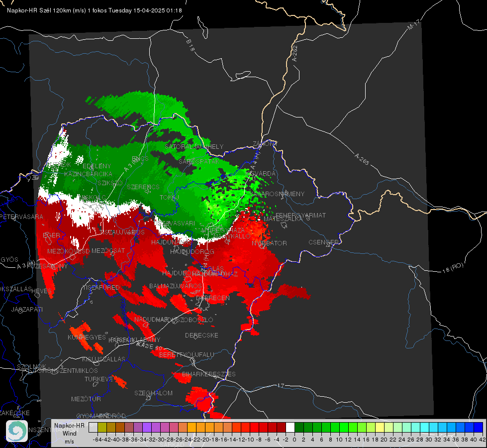The width and height of the screenshot is (487, 448).
Task: Click the dark blue swatch between 40 and 42
Action: pos(478,428)
